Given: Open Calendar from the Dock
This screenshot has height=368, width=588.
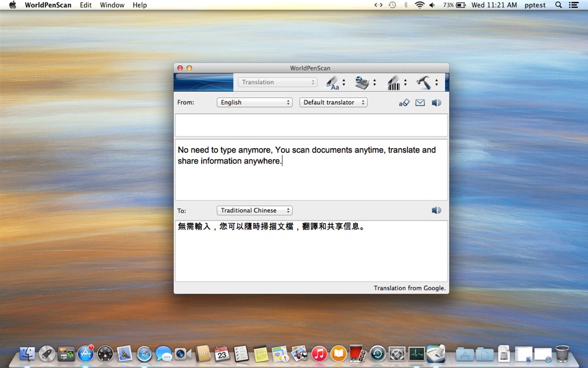Looking at the screenshot, I should pos(222,354).
